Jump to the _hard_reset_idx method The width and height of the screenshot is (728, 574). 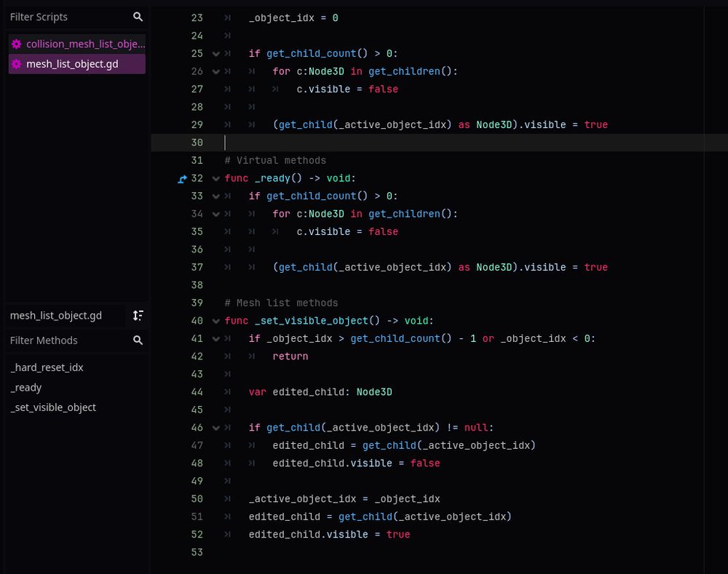point(47,367)
